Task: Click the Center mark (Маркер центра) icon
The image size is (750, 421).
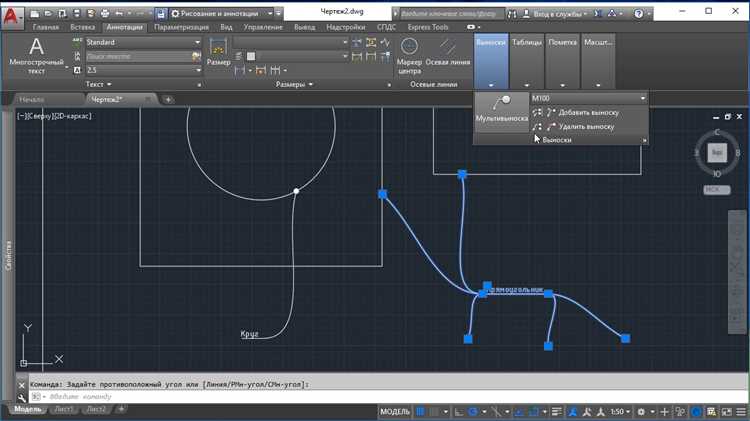Action: (409, 56)
